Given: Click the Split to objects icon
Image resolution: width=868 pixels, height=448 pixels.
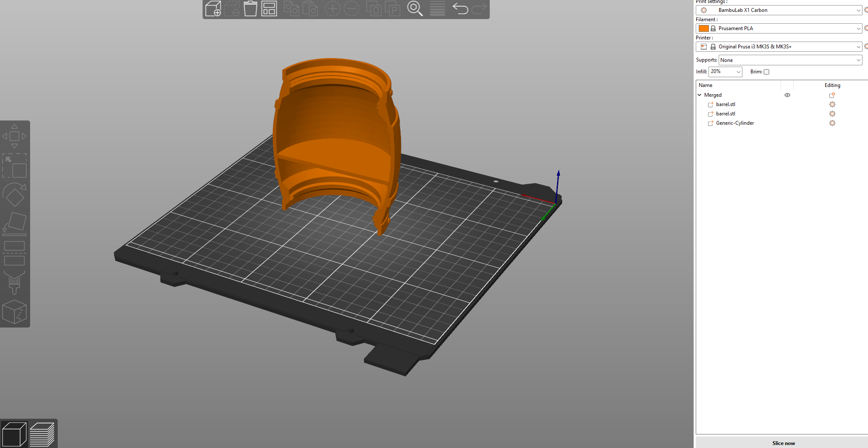Looking at the screenshot, I should (x=374, y=8).
